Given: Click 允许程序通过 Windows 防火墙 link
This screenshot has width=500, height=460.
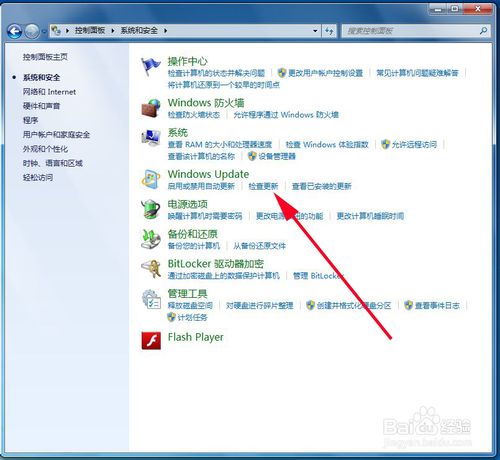Looking at the screenshot, I should coord(286,115).
